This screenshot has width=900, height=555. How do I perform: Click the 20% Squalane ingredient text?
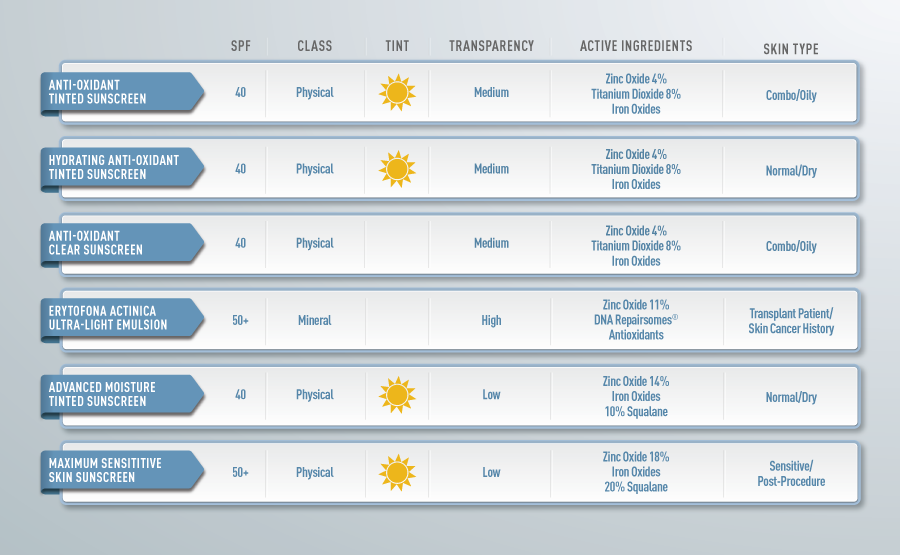pos(636,487)
